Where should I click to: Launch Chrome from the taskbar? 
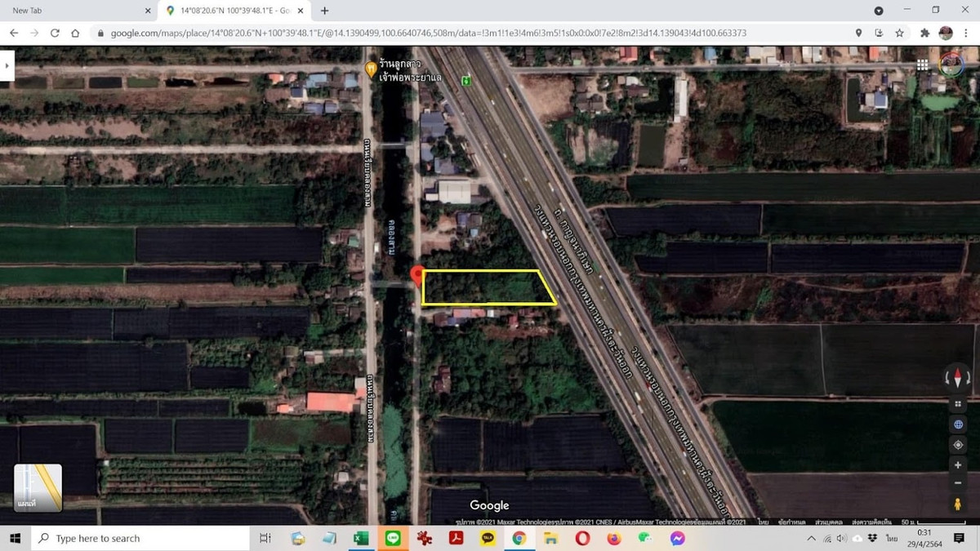[x=520, y=538]
